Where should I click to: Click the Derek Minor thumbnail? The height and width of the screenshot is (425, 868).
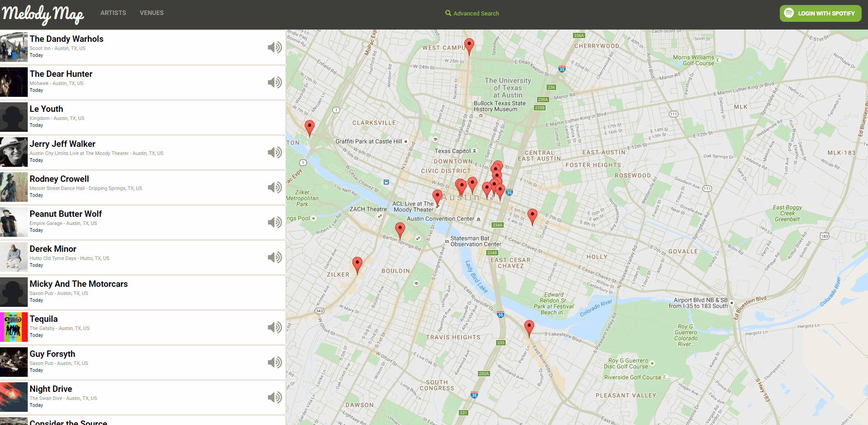click(14, 257)
